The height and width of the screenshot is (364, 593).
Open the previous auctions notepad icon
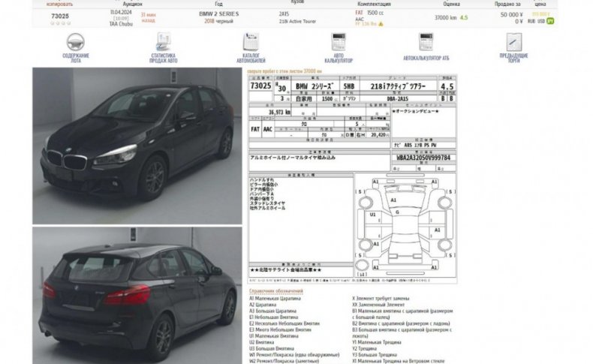(x=514, y=41)
